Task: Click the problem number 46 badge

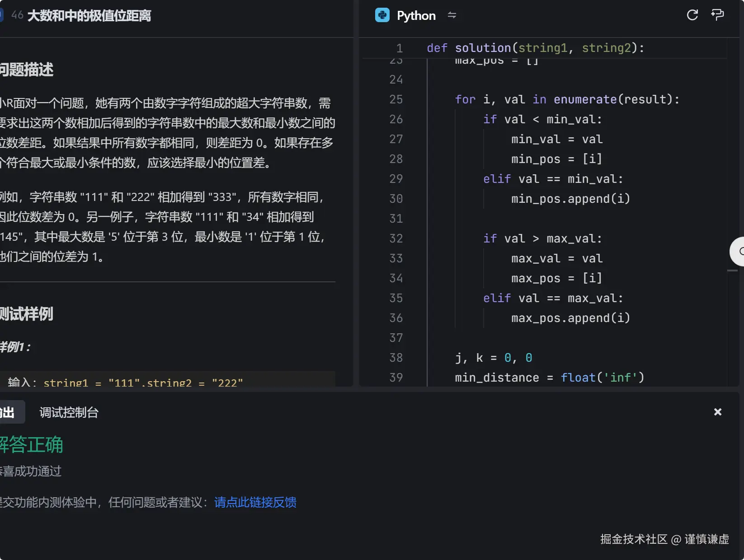Action: [x=17, y=14]
